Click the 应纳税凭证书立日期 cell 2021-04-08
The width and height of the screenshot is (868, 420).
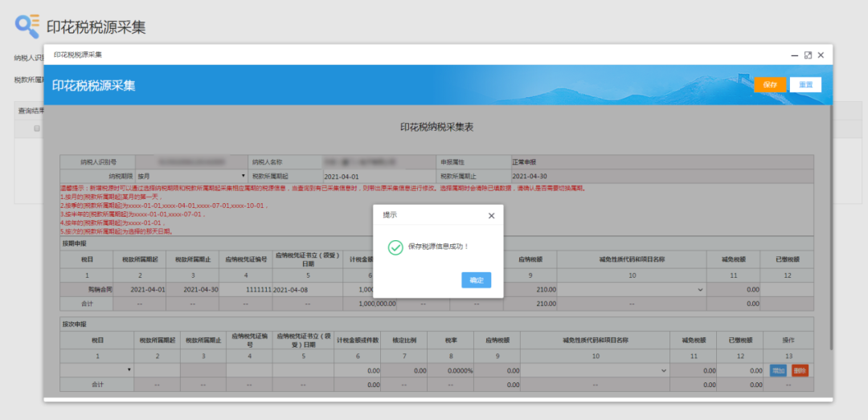tap(302, 289)
